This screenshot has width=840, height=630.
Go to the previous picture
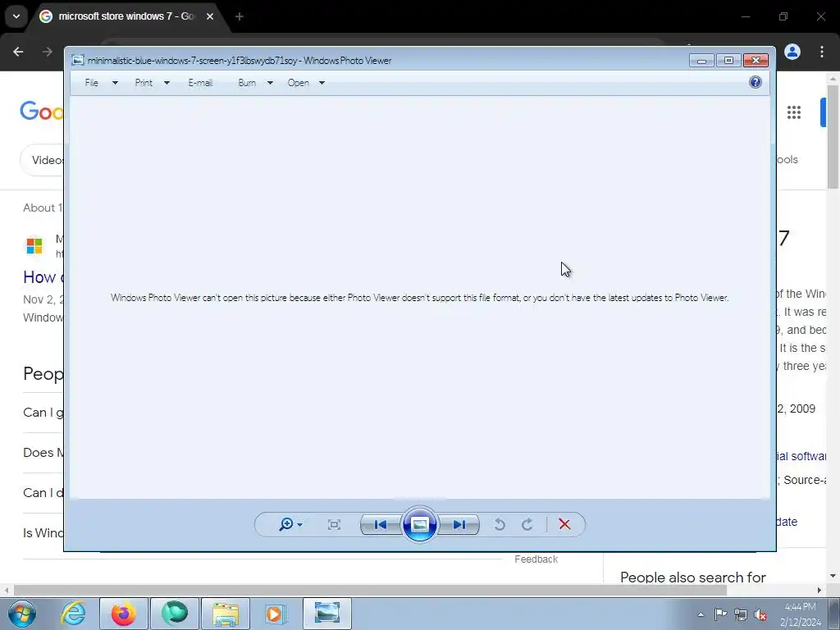(381, 524)
